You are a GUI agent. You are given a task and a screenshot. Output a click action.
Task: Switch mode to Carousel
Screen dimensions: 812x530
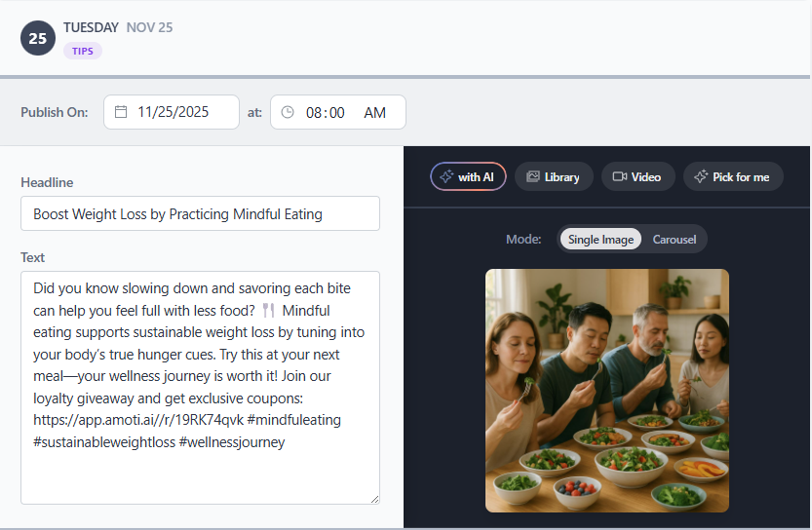675,239
